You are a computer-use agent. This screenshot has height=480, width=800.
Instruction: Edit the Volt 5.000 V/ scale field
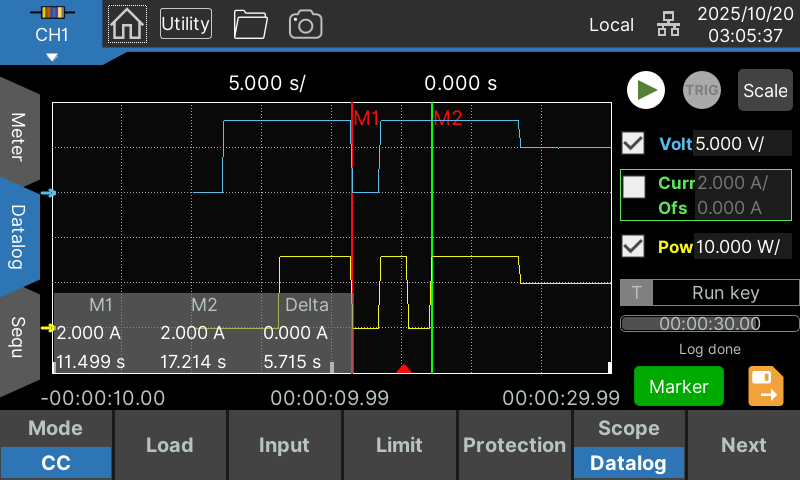pos(742,143)
